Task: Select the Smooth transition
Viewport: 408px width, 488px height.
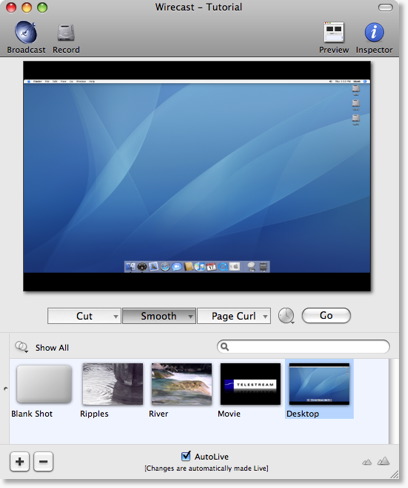Action: (159, 316)
